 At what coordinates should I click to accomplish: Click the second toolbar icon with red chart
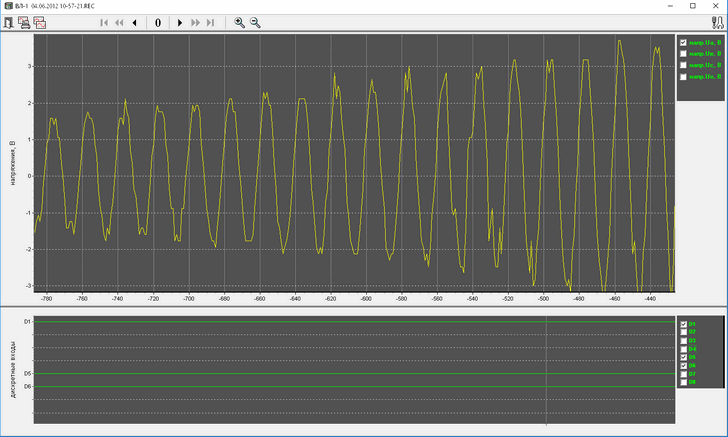coord(24,22)
